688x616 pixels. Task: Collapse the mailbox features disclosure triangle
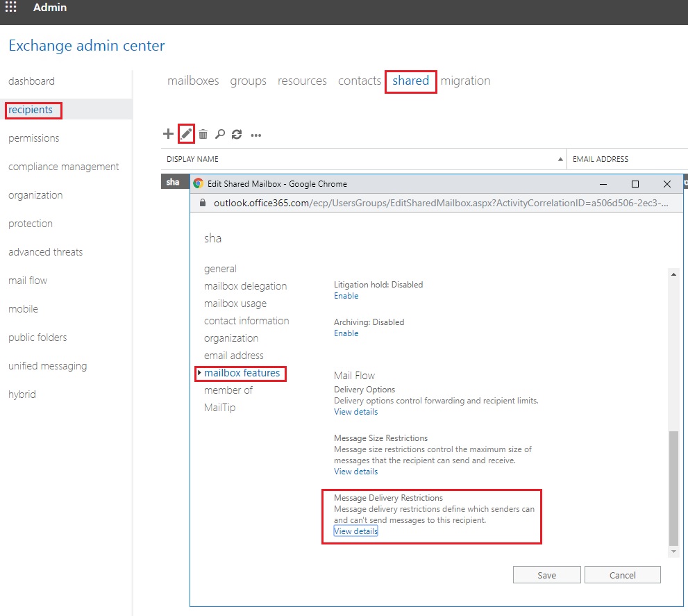coord(200,374)
